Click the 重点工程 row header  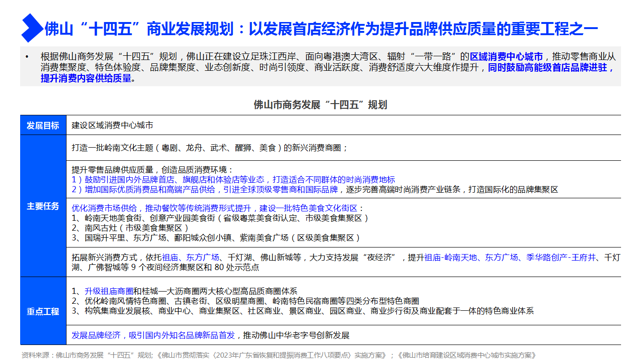click(x=43, y=311)
